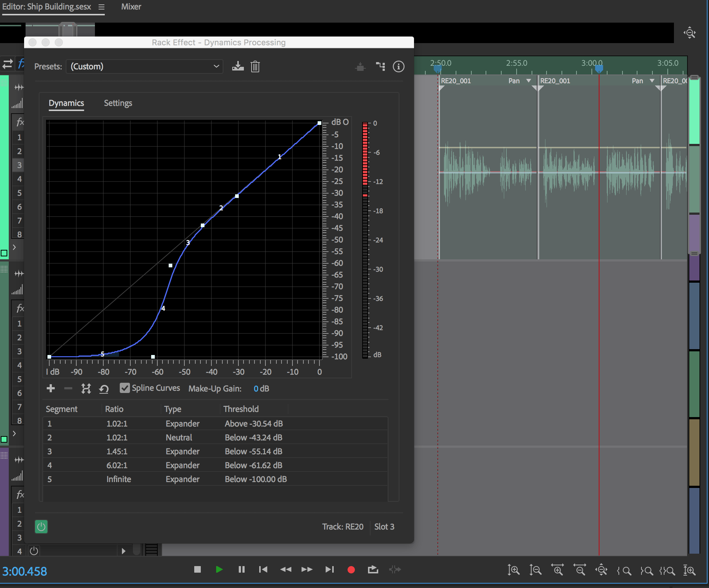Open the signal routing diagram icon
The image size is (709, 588).
[x=381, y=66]
